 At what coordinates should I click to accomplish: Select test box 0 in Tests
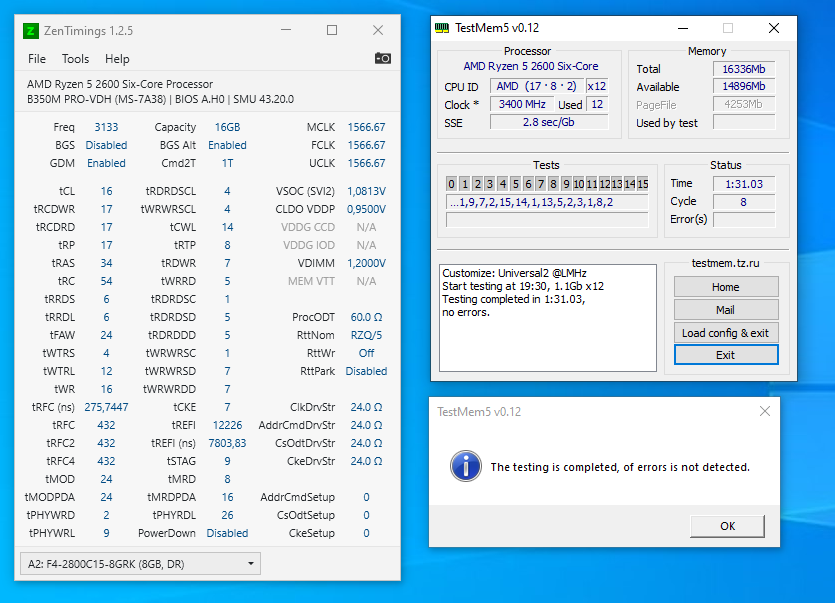pyautogui.click(x=452, y=184)
